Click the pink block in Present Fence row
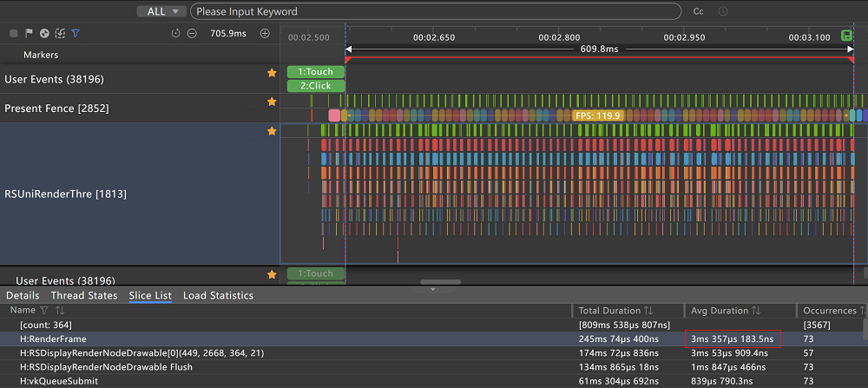 pyautogui.click(x=334, y=115)
